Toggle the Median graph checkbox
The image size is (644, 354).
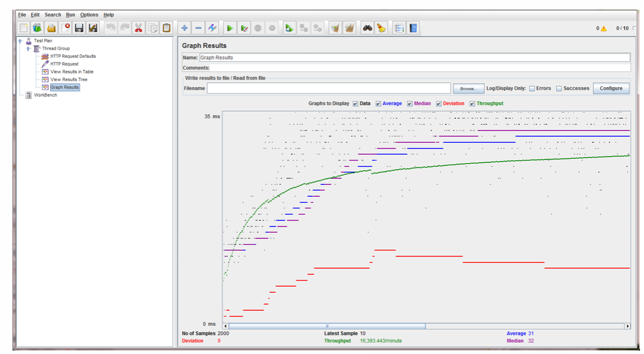(410, 104)
